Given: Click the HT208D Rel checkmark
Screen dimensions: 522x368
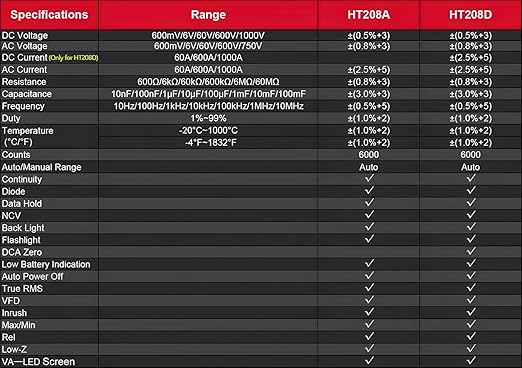Looking at the screenshot, I should click(471, 336).
